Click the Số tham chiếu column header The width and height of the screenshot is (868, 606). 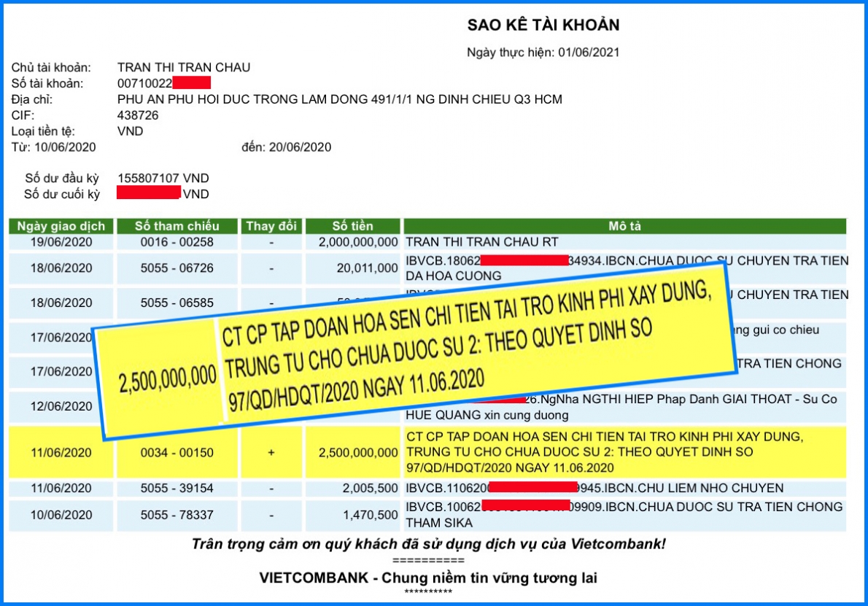[177, 226]
